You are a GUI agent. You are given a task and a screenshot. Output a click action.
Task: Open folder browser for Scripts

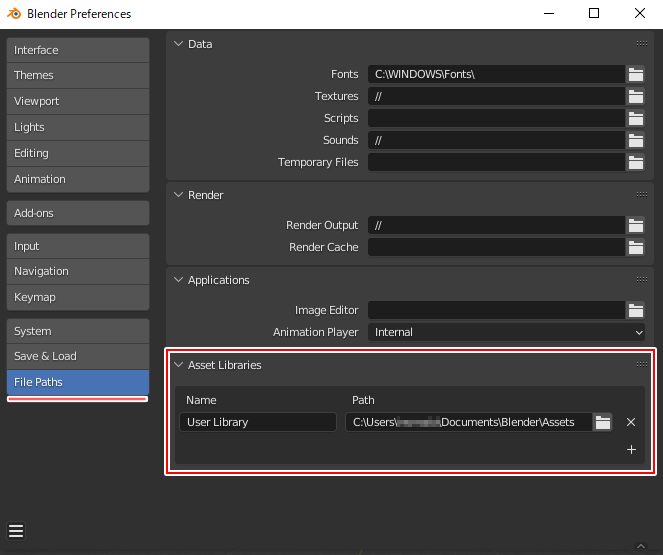coord(635,118)
